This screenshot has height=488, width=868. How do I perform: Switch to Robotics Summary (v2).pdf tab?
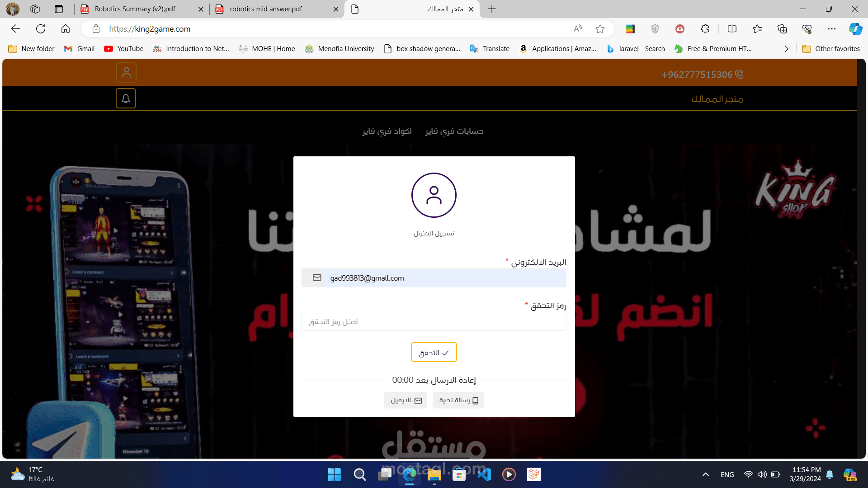tap(135, 9)
